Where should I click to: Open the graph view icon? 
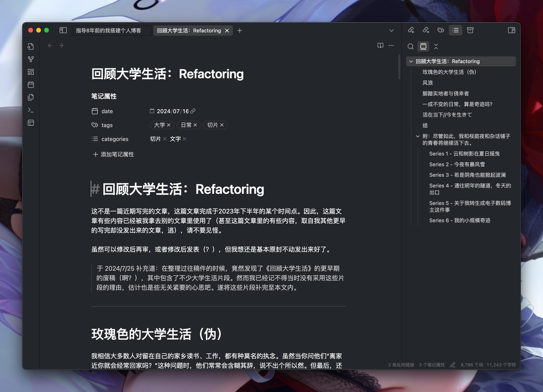tap(31, 59)
